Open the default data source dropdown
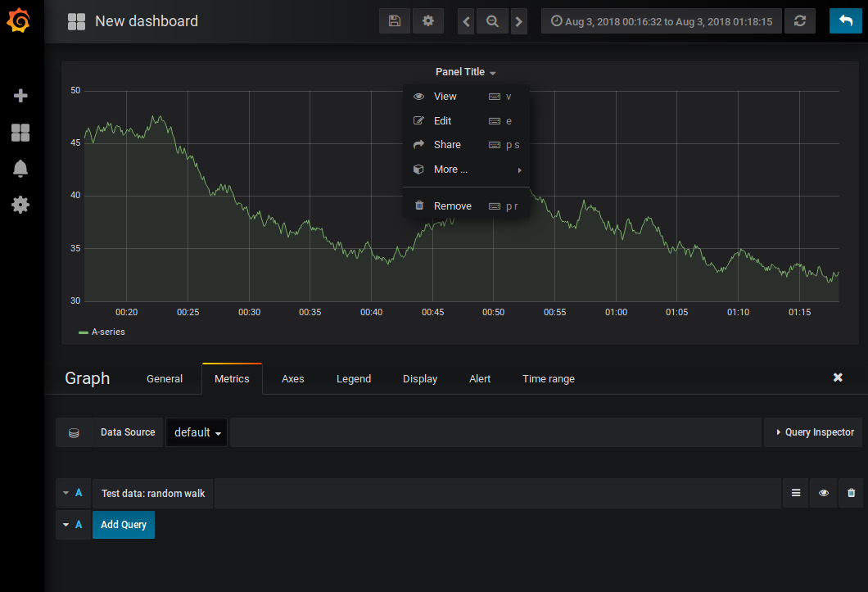Viewport: 868px width, 592px height. pos(197,432)
